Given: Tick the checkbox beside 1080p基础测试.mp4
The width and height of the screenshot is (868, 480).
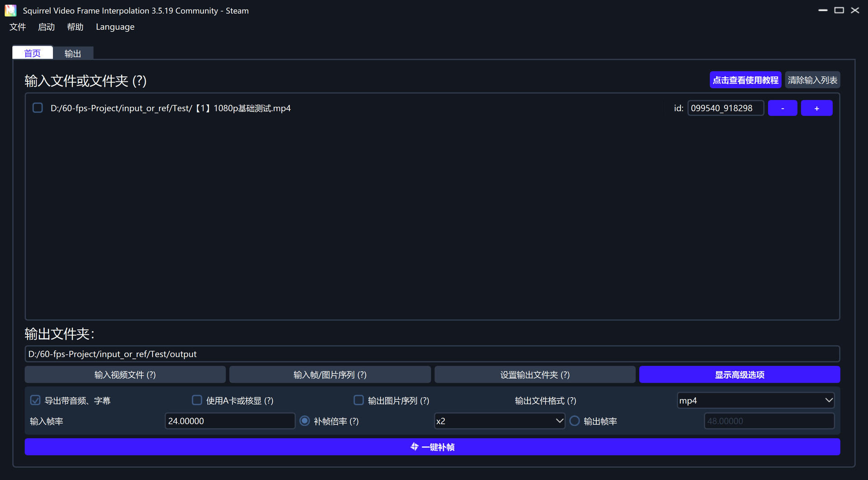Looking at the screenshot, I should [x=38, y=108].
